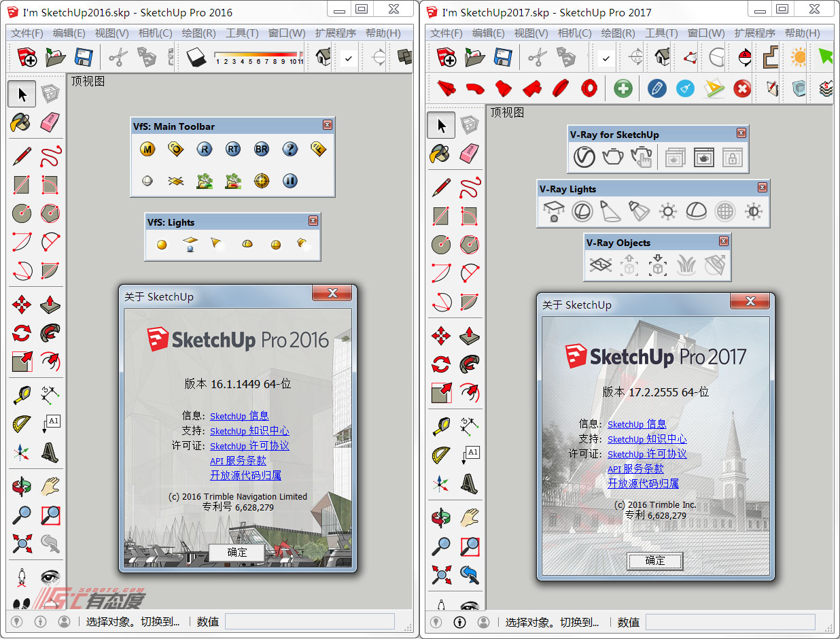
Task: Toggle the checkmark box in SketchUp 2017 toolbar
Action: [x=605, y=58]
